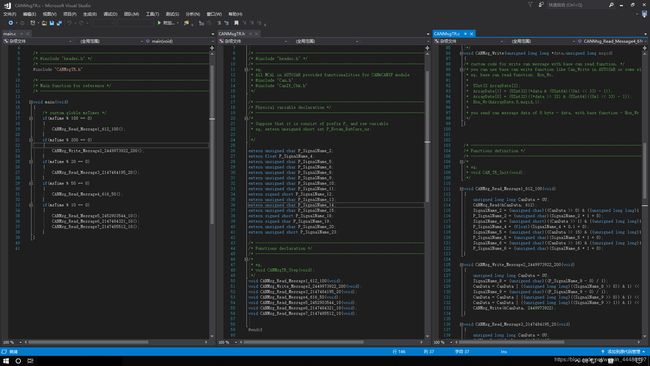This screenshot has width=650, height=366.
Task: Click the green start debugging arrow
Action: click(159, 23)
